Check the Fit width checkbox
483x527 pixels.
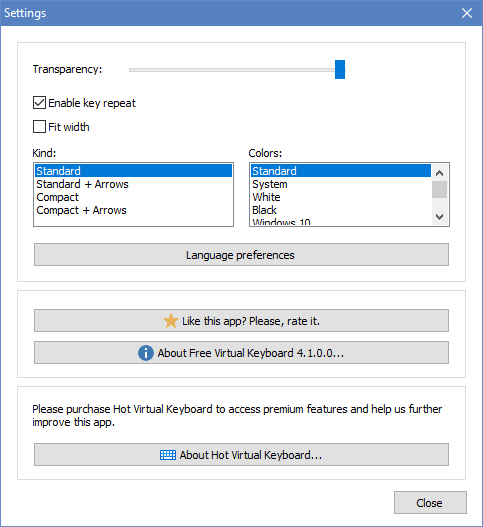point(39,127)
